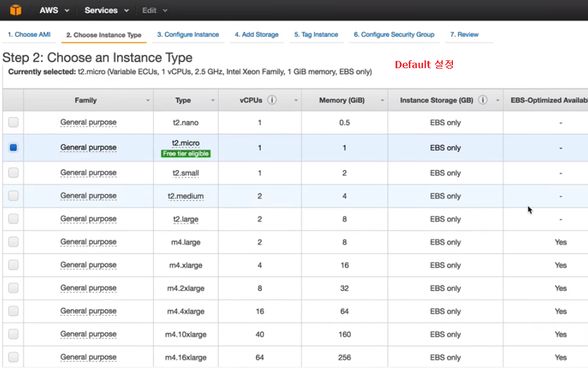Click the m4.10xlarge type cell
The height and width of the screenshot is (371, 588).
click(186, 335)
